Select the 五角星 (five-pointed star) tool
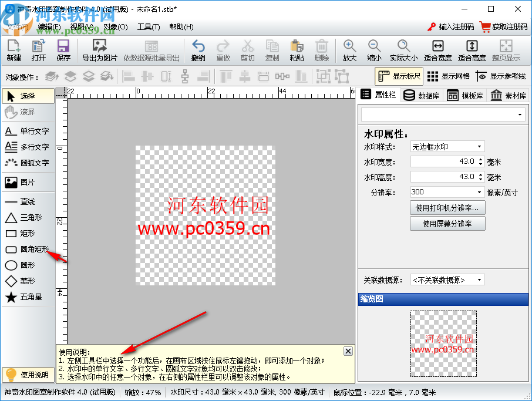This screenshot has height=401, width=532. (x=26, y=296)
